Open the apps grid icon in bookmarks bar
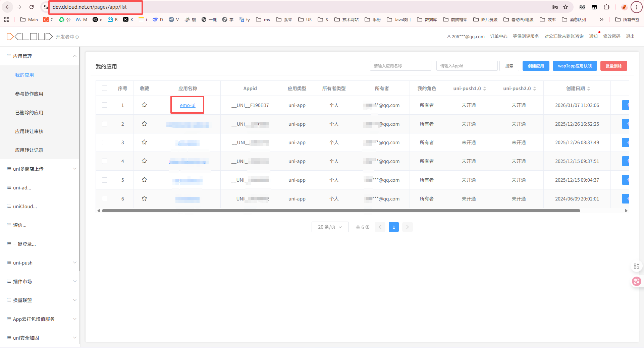Image resolution: width=644 pixels, height=348 pixels. (x=7, y=19)
